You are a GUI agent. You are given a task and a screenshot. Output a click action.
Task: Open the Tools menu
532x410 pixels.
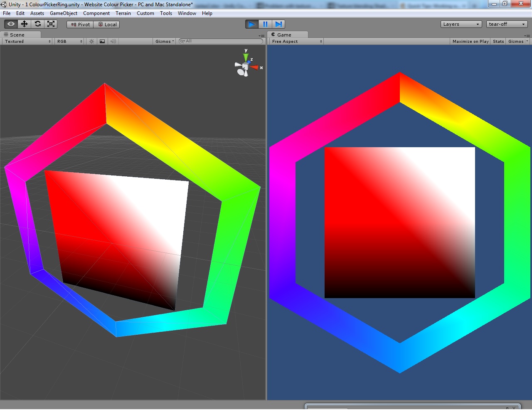[166, 13]
